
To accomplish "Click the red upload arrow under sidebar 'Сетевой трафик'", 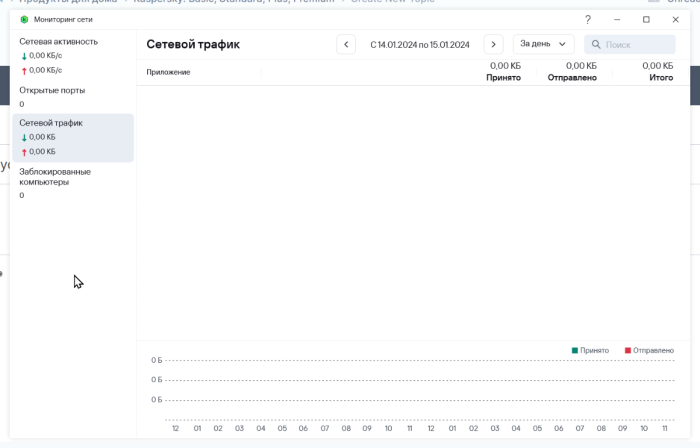I will coord(24,152).
